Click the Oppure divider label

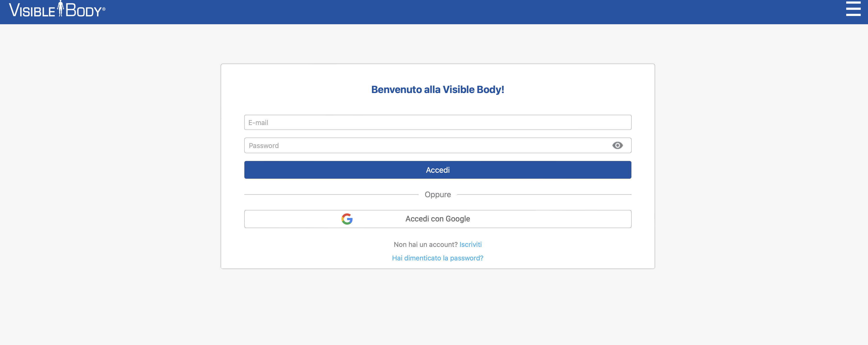(x=437, y=194)
